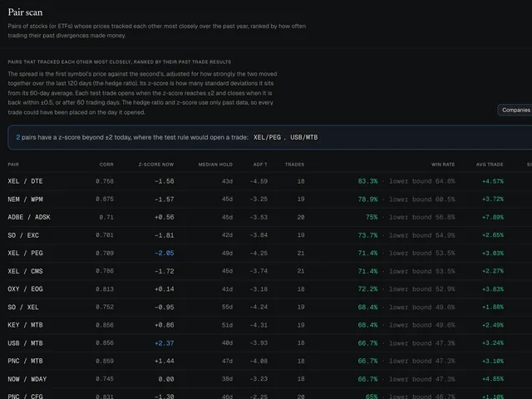Click the 73.7% win rate value

[367, 235]
